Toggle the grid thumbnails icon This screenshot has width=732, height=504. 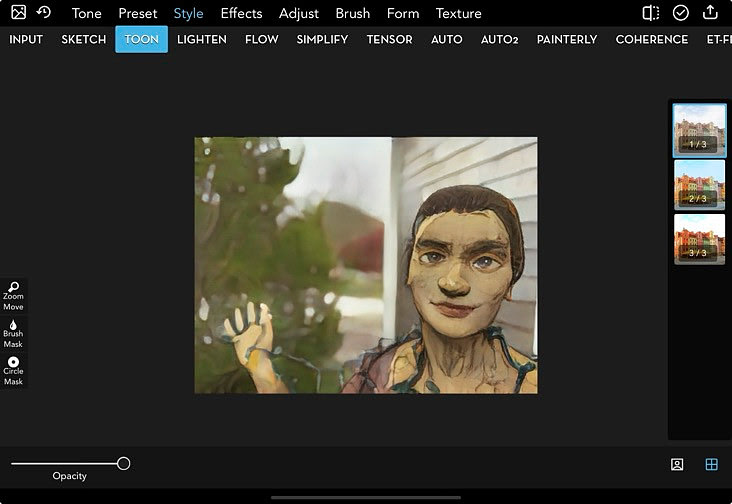click(x=711, y=464)
